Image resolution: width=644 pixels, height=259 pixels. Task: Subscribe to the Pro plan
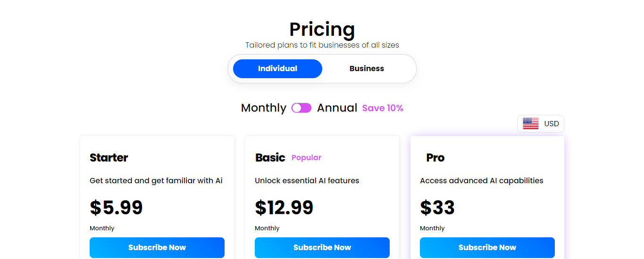(x=487, y=248)
